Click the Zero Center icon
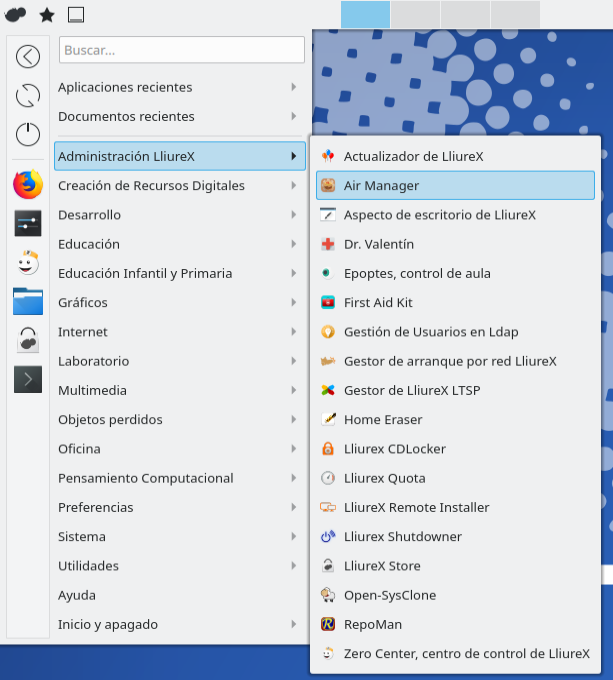613x680 pixels. coord(328,653)
